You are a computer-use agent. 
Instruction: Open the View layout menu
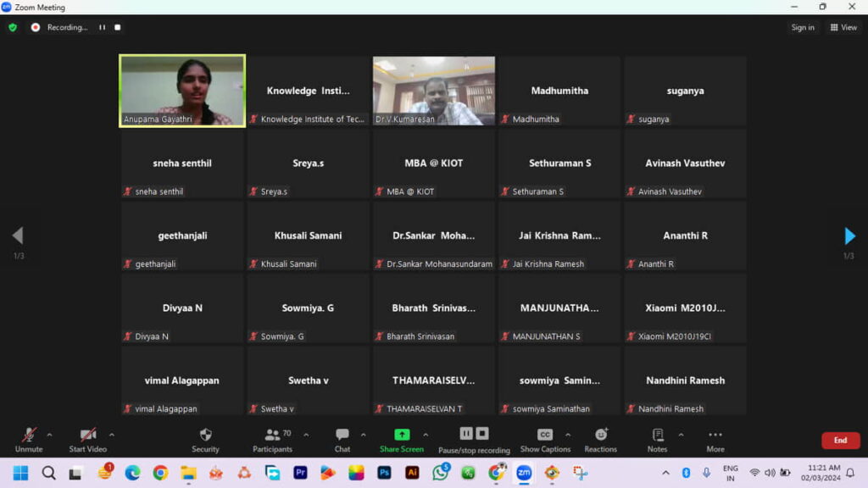pos(843,27)
